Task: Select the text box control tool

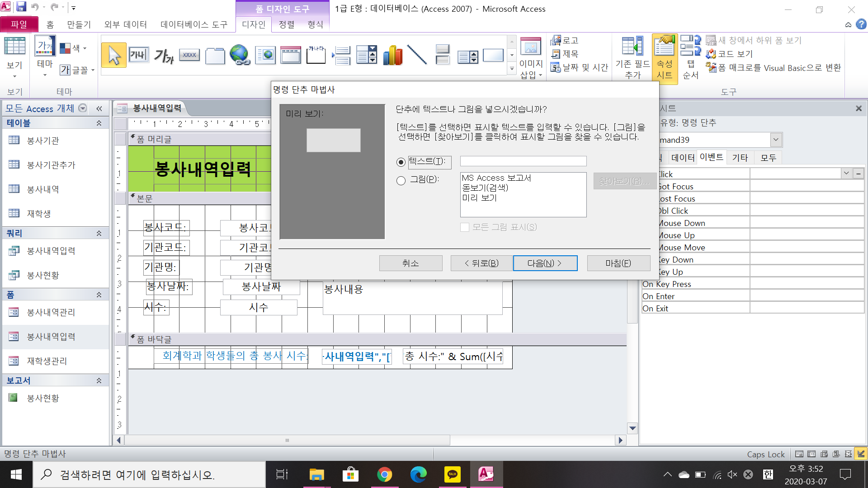Action: [138, 55]
